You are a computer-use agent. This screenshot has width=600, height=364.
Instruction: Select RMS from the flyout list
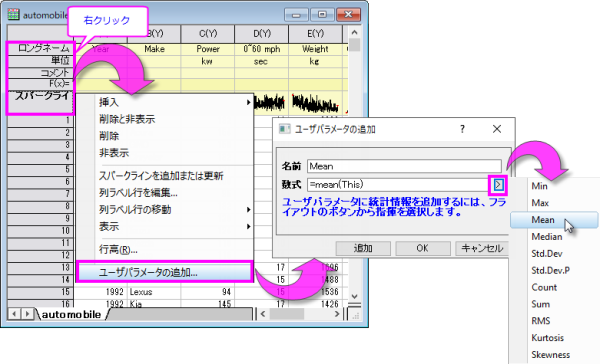click(x=554, y=321)
